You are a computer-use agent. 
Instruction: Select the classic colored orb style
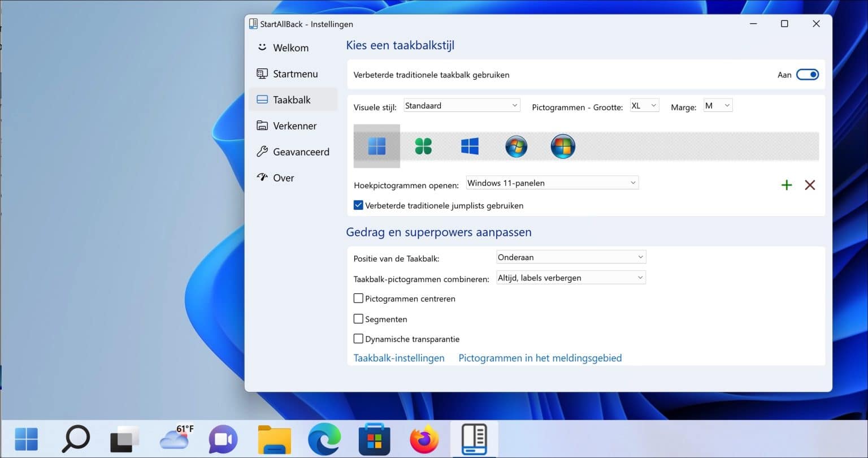click(563, 146)
